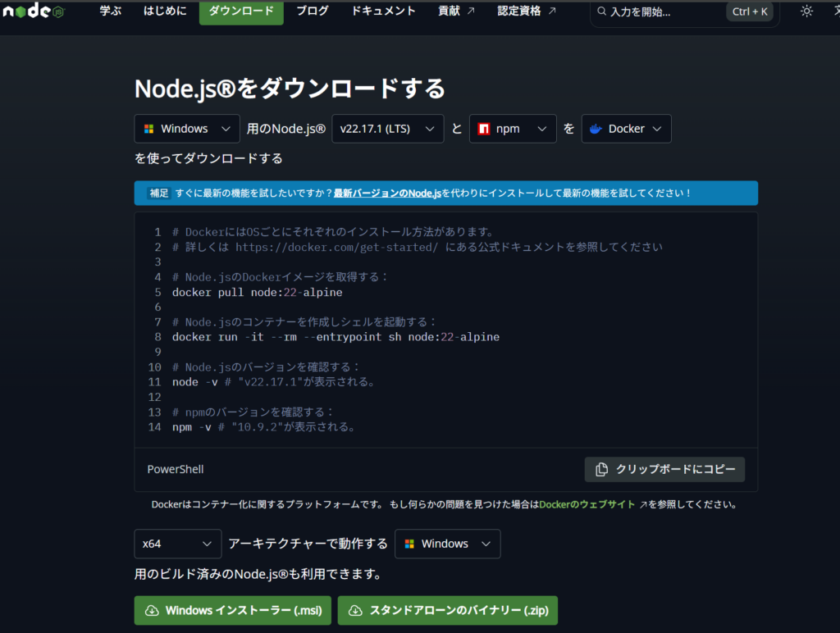Screen dimensions: 840x633
Task: Open the top Windows OS dropdown
Action: [187, 129]
